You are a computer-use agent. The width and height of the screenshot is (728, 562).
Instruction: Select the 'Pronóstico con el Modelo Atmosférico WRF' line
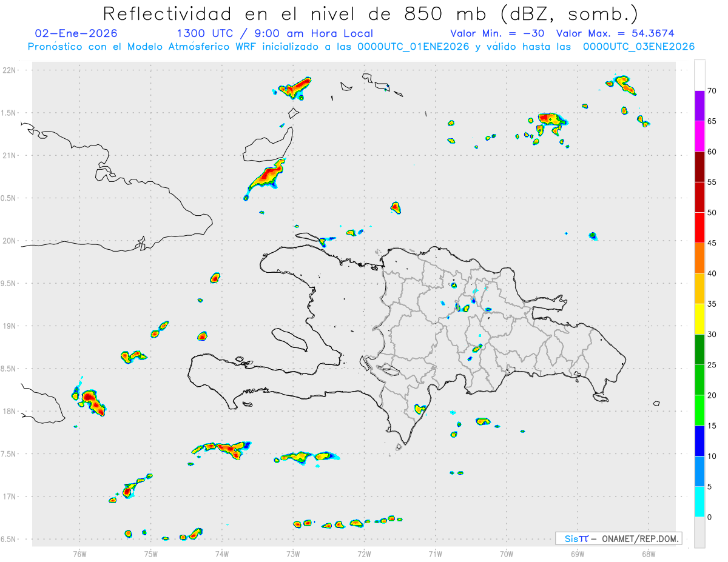pyautogui.click(x=361, y=47)
